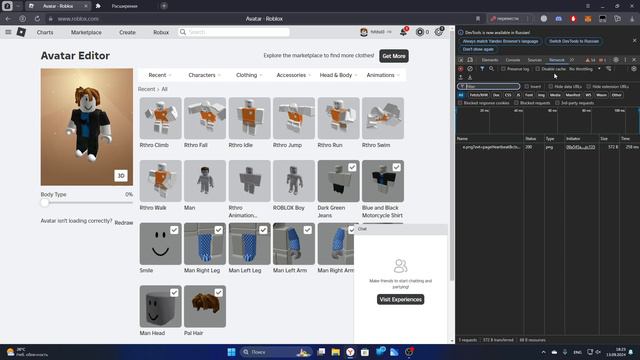Viewport: 640px width, 360px height.
Task: Expand the Accessories dropdown
Action: (294, 75)
